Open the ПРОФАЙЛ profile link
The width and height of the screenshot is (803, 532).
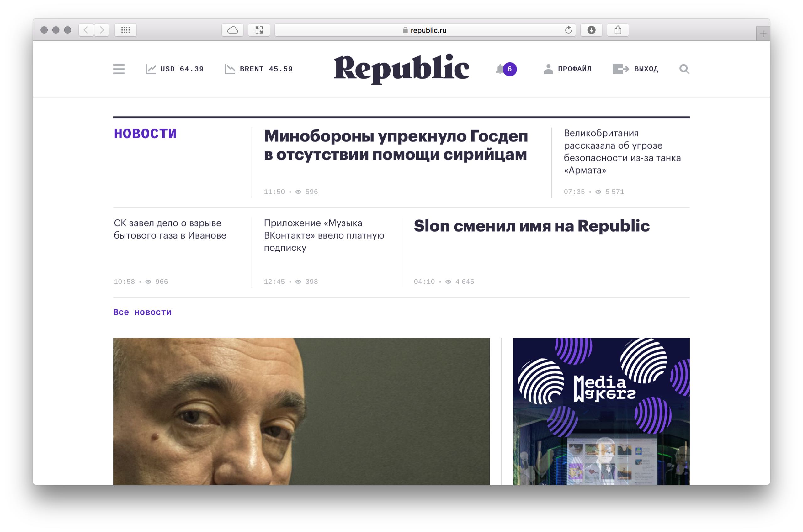click(567, 69)
